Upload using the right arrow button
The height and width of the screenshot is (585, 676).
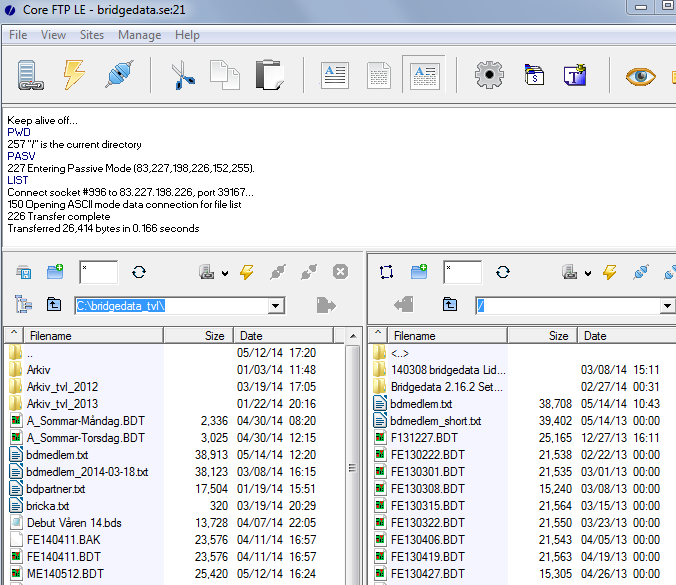tap(326, 305)
